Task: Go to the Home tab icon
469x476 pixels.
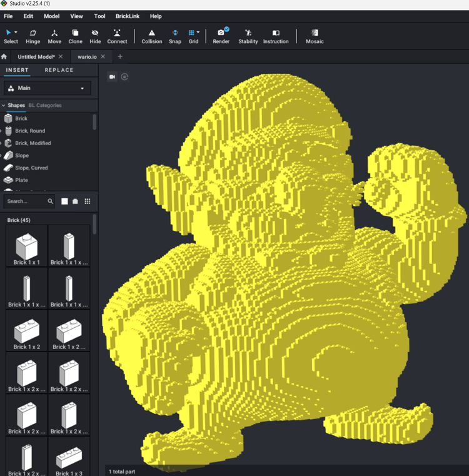Action: pos(4,57)
